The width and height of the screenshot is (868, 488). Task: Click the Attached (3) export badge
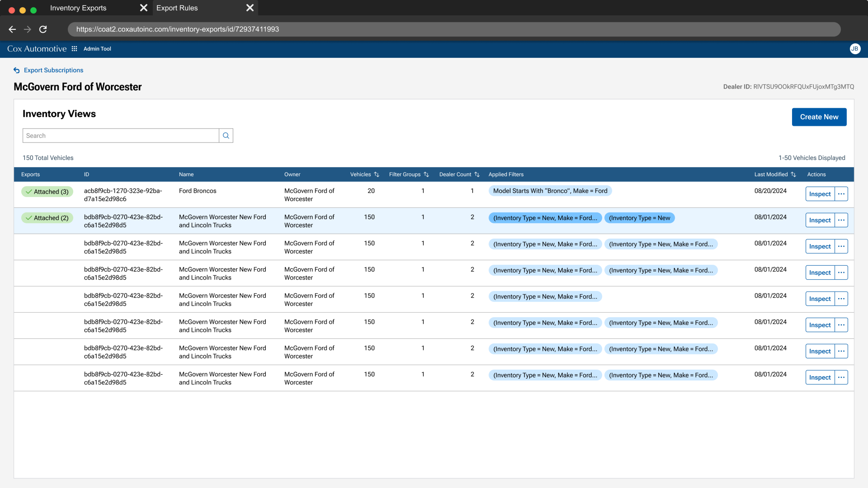point(47,192)
